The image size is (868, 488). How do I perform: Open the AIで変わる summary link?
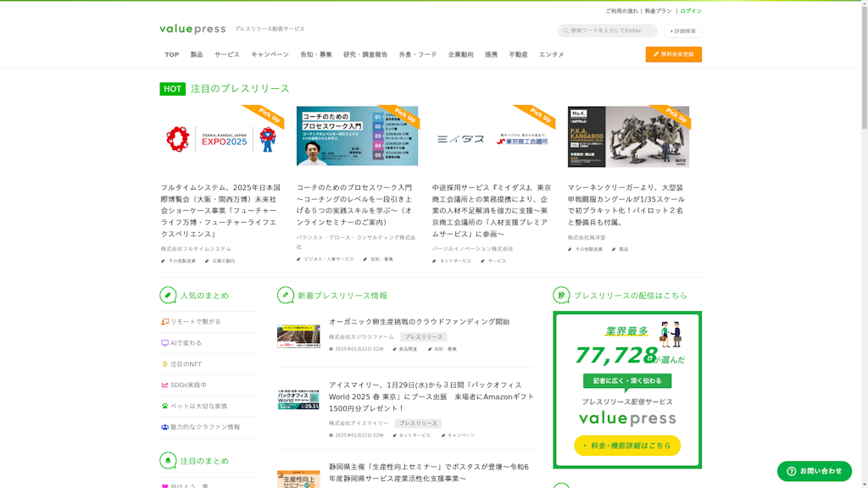tap(186, 343)
